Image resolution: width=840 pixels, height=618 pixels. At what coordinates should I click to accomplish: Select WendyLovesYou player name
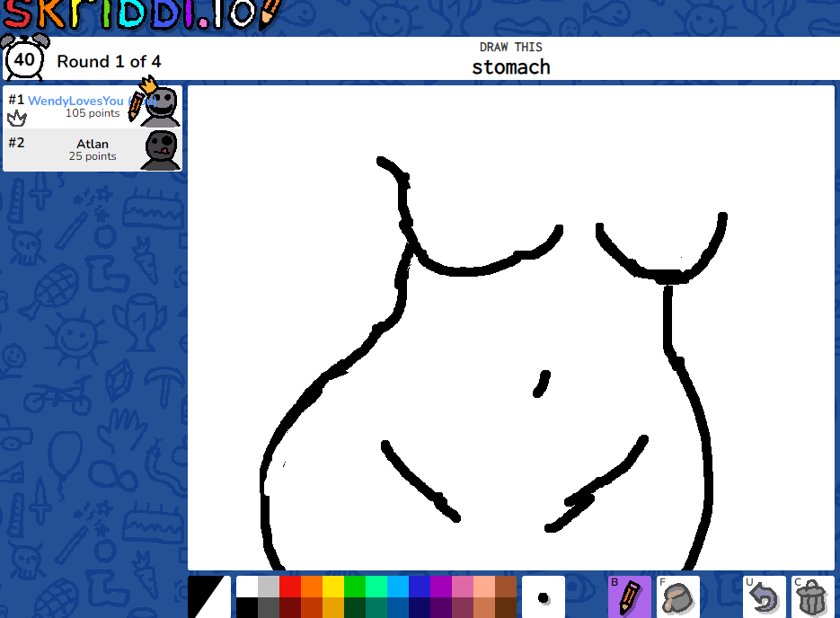(75, 101)
